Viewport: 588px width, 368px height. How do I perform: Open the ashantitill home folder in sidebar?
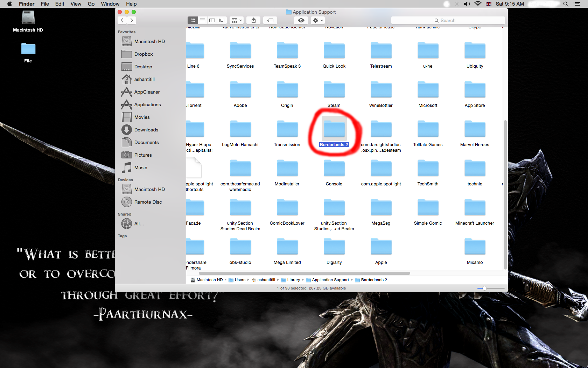150,79
